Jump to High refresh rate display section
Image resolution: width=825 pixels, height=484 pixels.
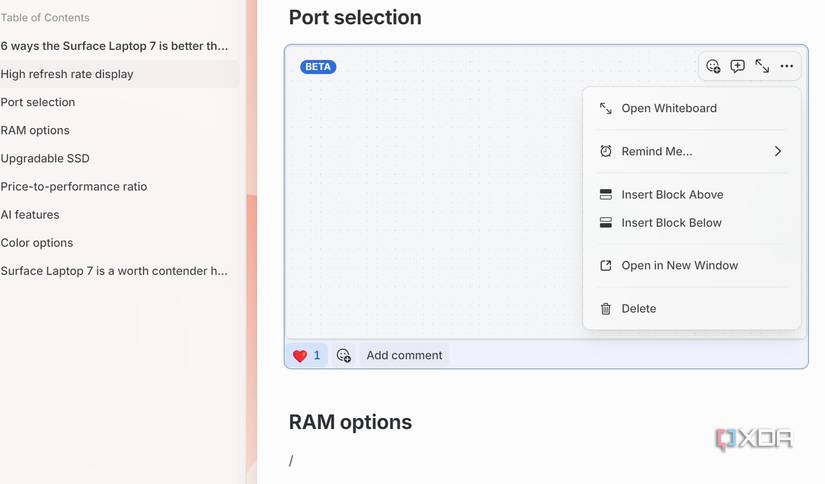pos(67,74)
